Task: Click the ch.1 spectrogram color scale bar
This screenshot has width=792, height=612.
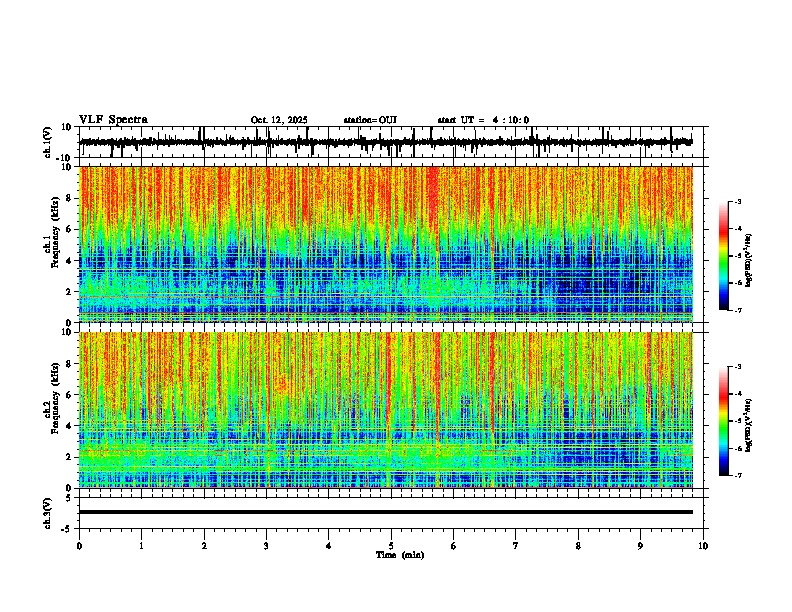Action: (x=724, y=256)
